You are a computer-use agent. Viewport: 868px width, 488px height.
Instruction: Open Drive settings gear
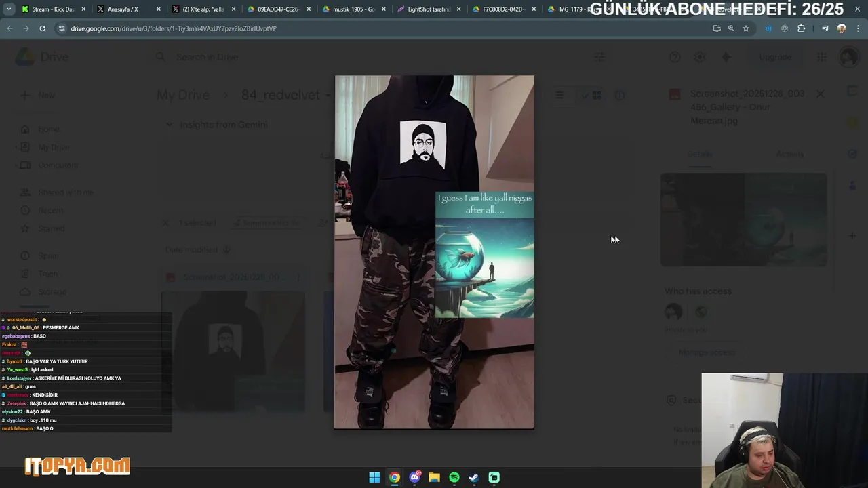[700, 57]
